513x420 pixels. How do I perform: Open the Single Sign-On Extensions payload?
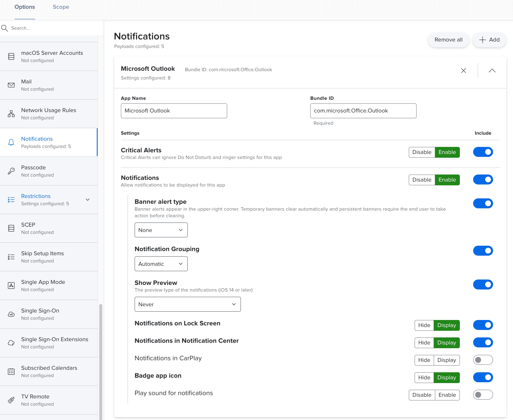pyautogui.click(x=49, y=343)
